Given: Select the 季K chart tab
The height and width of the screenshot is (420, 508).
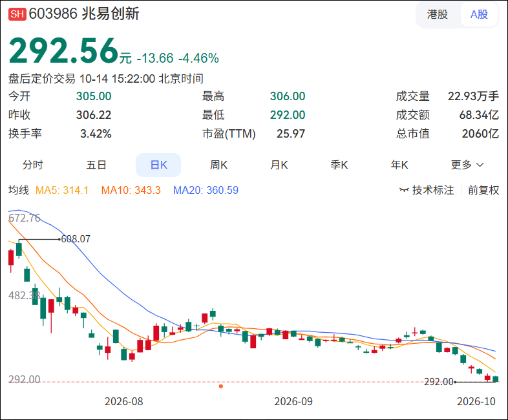Looking at the screenshot, I should point(339,165).
